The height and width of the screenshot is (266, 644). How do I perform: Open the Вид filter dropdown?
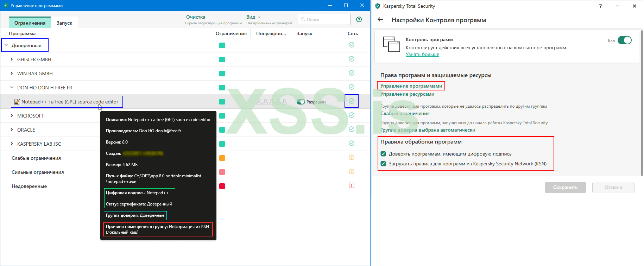tap(253, 17)
